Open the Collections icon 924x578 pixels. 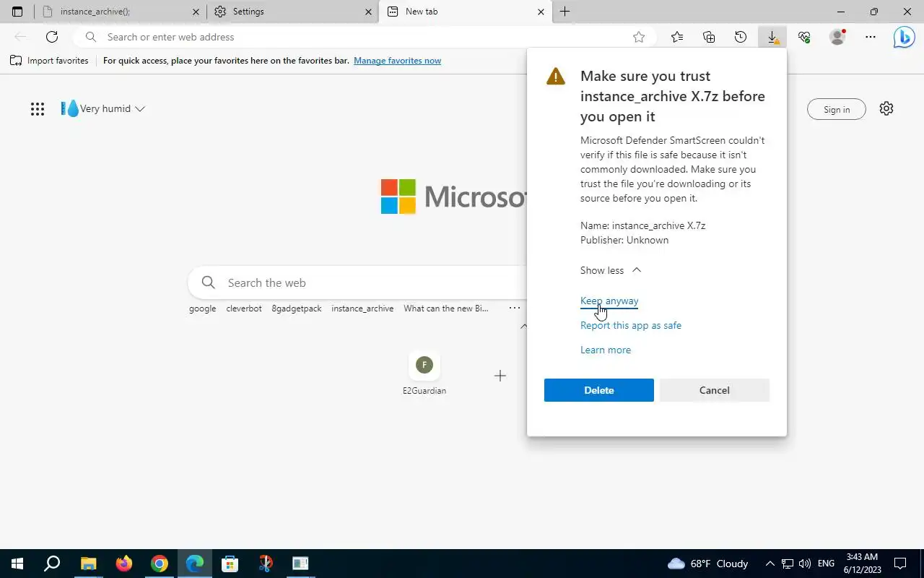pyautogui.click(x=709, y=37)
